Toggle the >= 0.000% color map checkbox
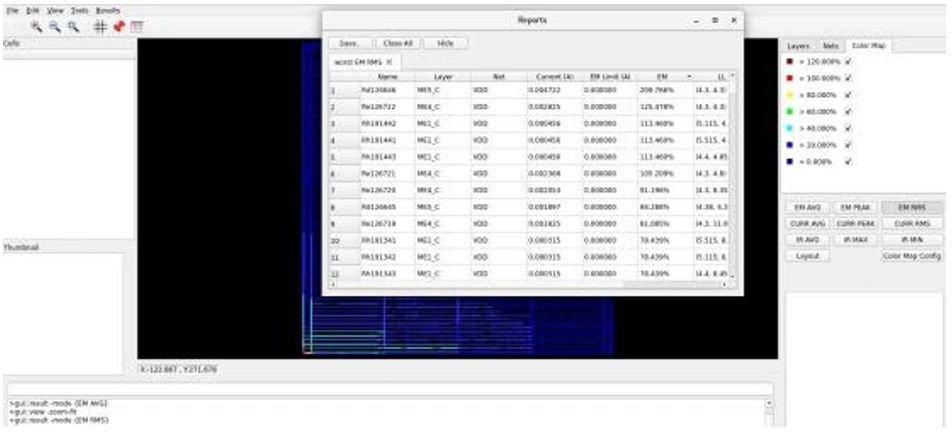The image size is (952, 433). [848, 162]
